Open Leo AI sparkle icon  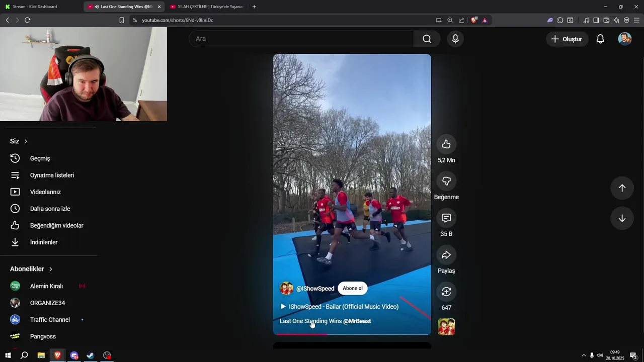616,20
